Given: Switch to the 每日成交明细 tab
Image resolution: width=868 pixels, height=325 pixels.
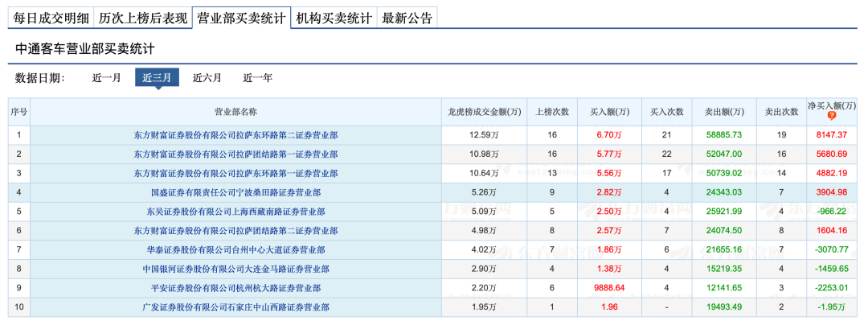Looking at the screenshot, I should point(51,18).
